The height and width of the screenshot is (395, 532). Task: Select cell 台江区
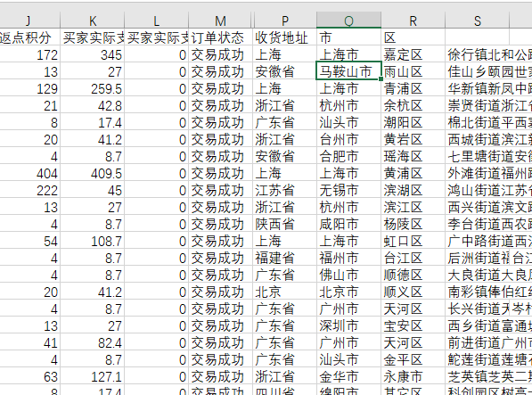pyautogui.click(x=413, y=258)
